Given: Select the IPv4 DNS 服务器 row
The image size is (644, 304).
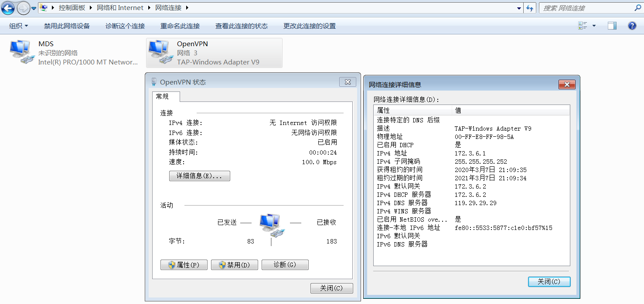Looking at the screenshot, I should pos(472,203).
